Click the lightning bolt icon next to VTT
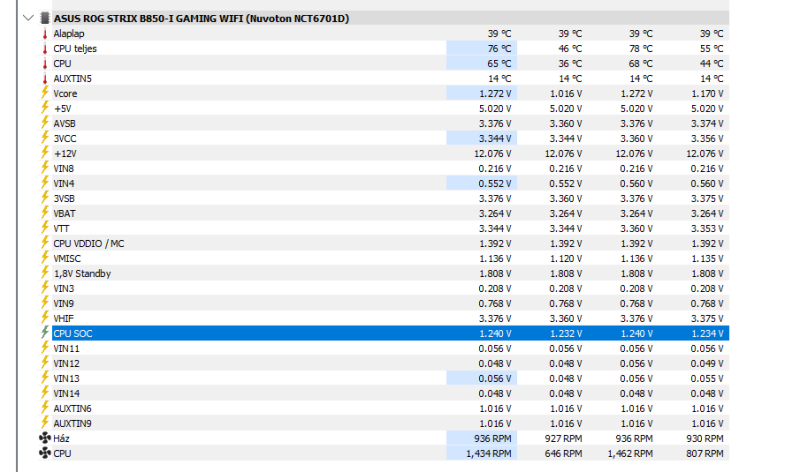This screenshot has height=472, width=800. pos(45,228)
